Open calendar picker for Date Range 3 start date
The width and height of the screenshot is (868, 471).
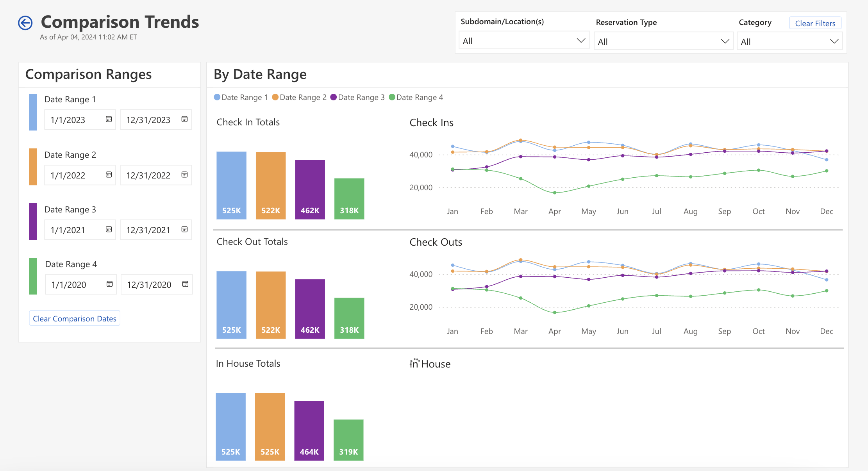tap(108, 230)
